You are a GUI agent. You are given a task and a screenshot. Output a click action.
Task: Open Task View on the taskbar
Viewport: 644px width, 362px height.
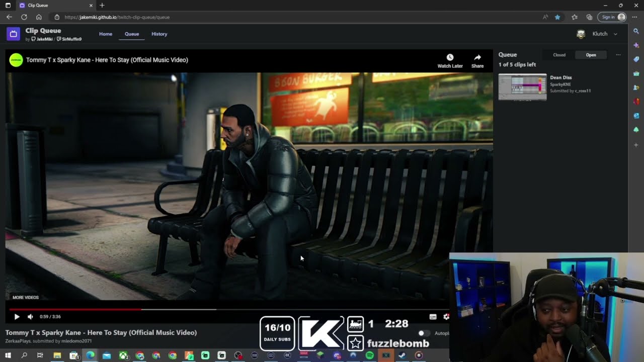40,355
